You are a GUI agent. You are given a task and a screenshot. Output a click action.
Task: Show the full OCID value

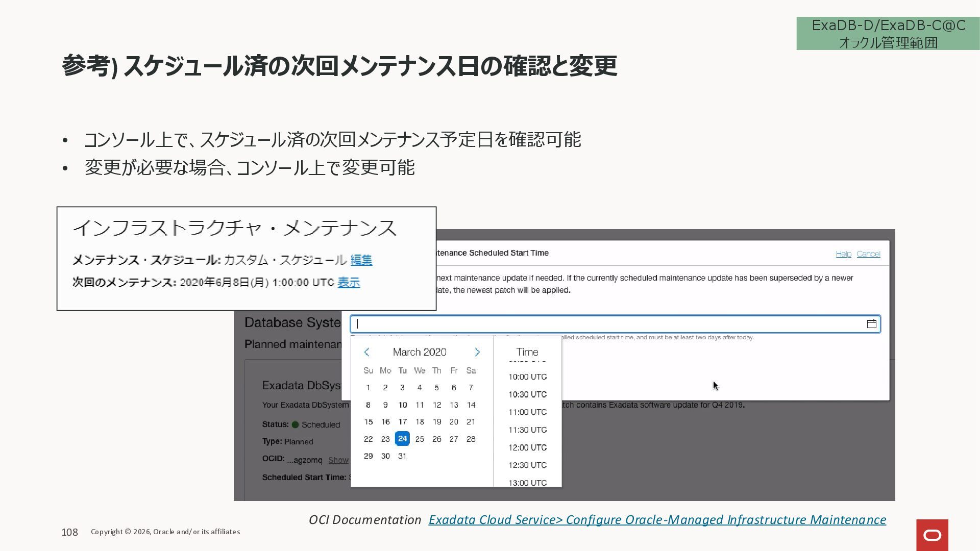pyautogui.click(x=338, y=460)
